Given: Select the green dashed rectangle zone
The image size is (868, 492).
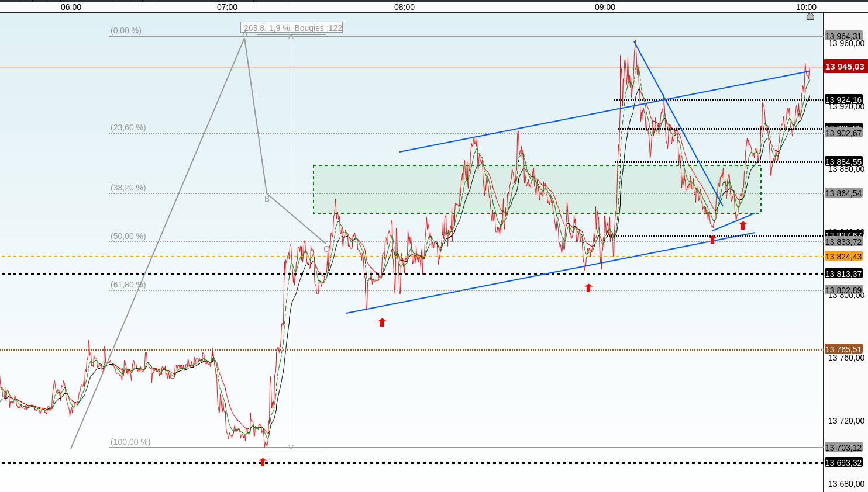Looking at the screenshot, I should pos(537,189).
